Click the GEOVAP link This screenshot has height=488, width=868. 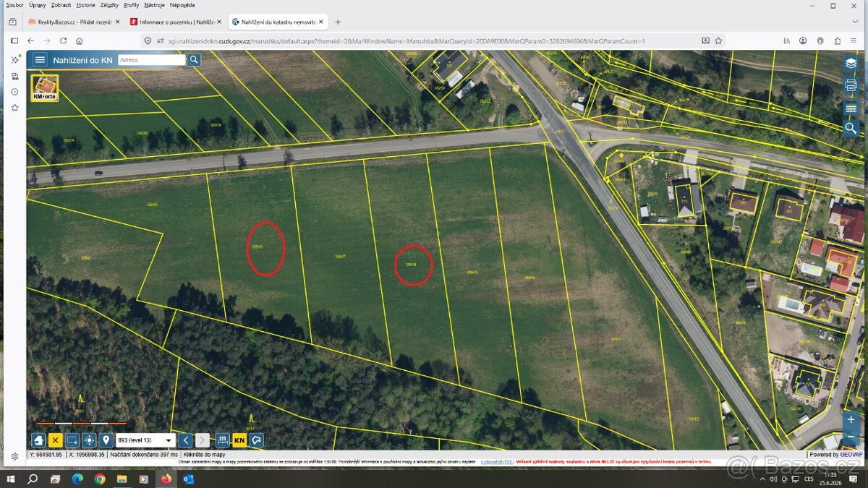(851, 455)
